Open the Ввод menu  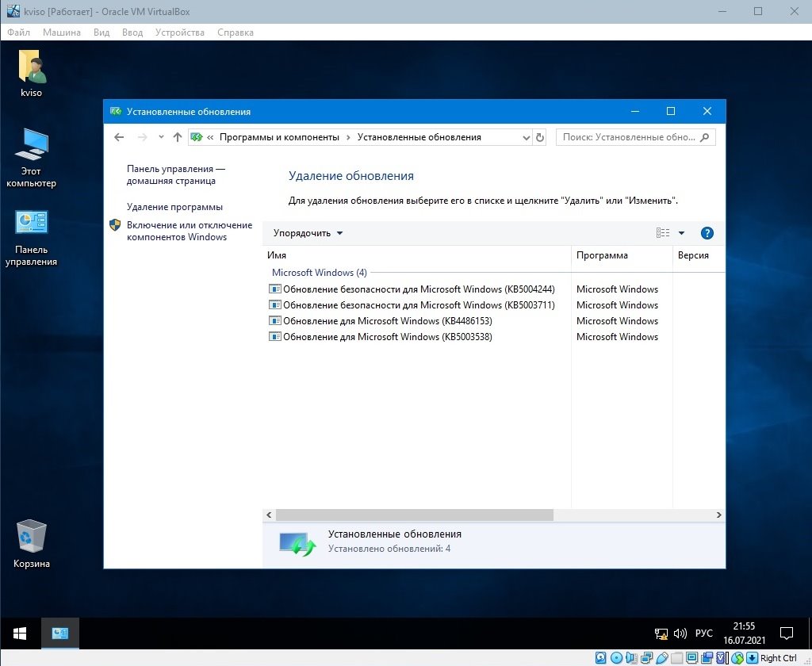(132, 32)
